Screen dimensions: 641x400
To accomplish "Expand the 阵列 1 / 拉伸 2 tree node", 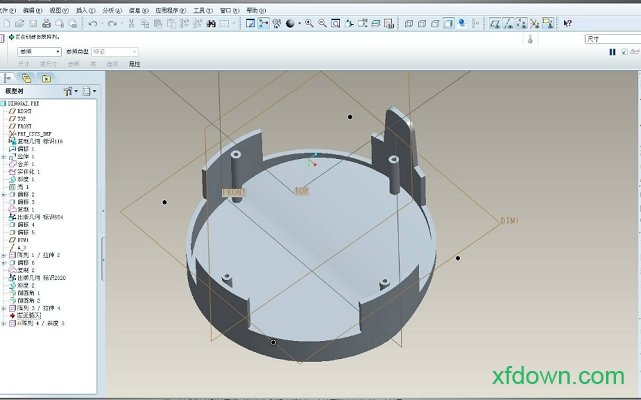I will pos(4,255).
